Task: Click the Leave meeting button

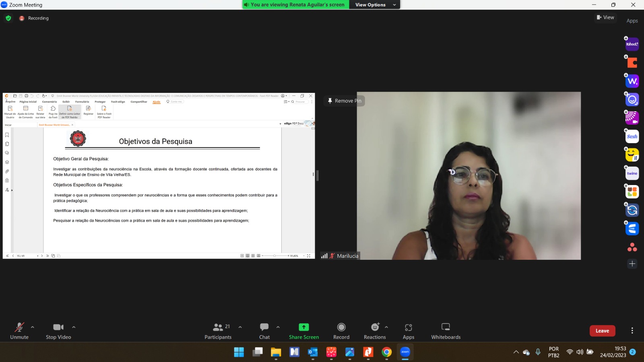Action: pos(602,331)
